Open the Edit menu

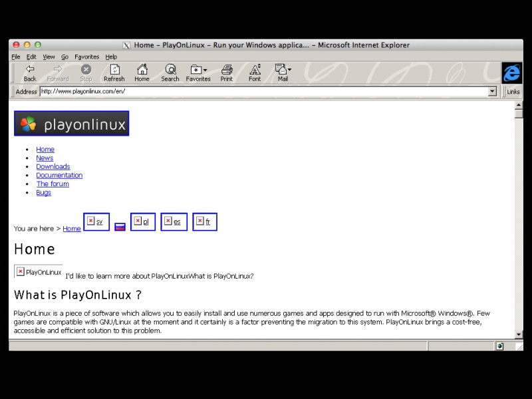pos(31,57)
